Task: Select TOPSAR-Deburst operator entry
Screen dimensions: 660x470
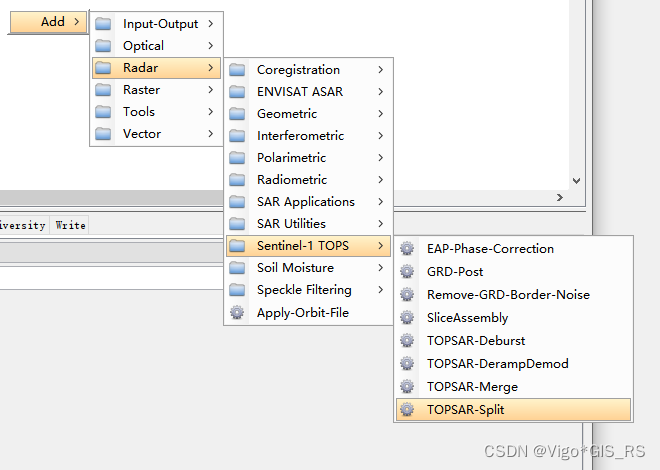Action: tap(514, 340)
